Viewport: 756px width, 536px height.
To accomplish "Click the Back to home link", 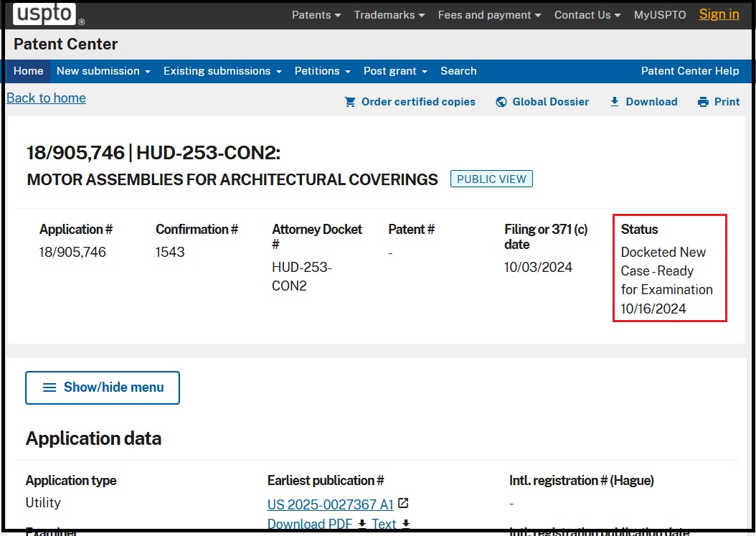I will [47, 98].
